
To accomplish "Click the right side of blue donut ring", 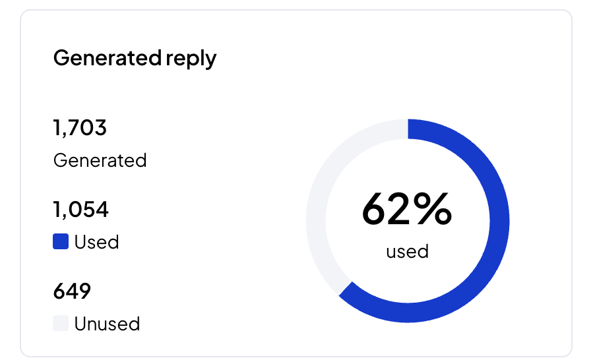I will [x=499, y=221].
